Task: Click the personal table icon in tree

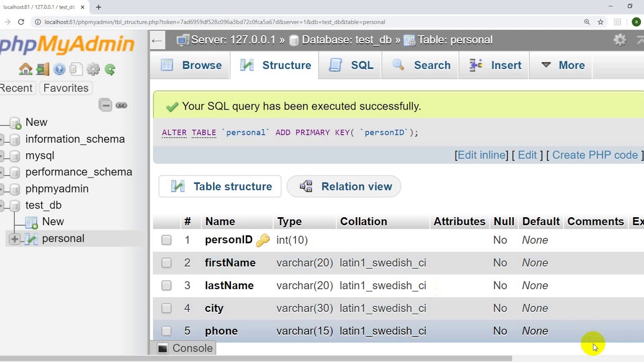Action: click(x=31, y=239)
